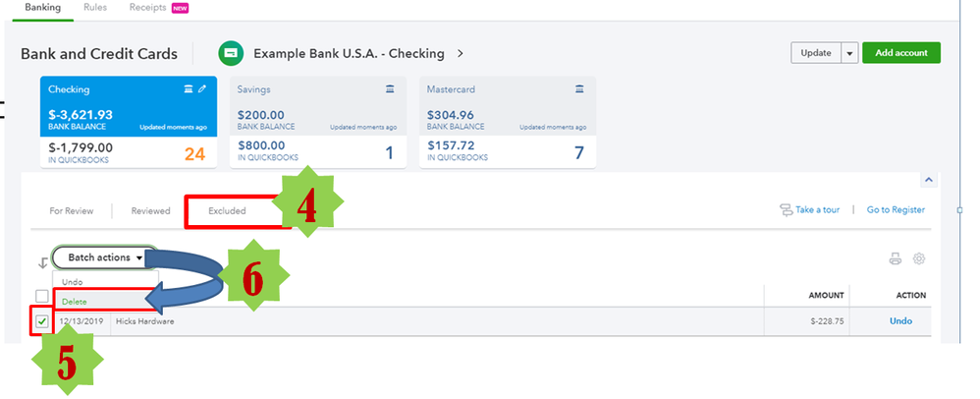
Task: Click the 12/13/2019 date cell
Action: coord(81,321)
